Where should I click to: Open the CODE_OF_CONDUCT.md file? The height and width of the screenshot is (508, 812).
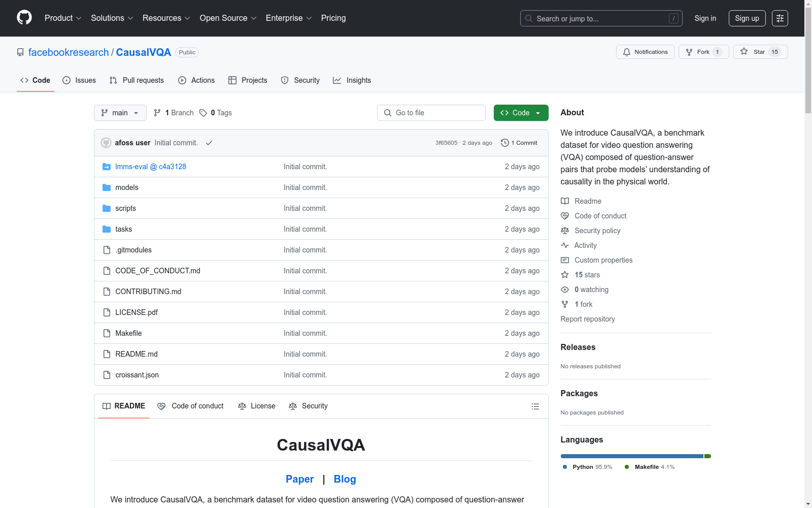(158, 271)
